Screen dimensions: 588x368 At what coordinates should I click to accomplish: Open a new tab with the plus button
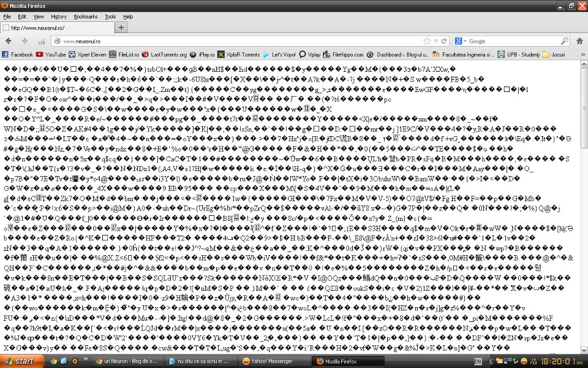pos(121,28)
